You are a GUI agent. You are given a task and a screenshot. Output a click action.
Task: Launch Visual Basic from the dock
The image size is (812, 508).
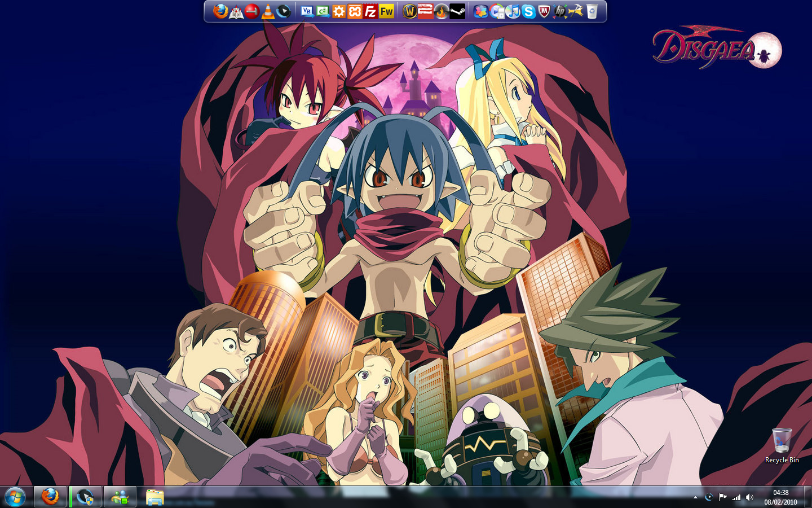[x=307, y=11]
